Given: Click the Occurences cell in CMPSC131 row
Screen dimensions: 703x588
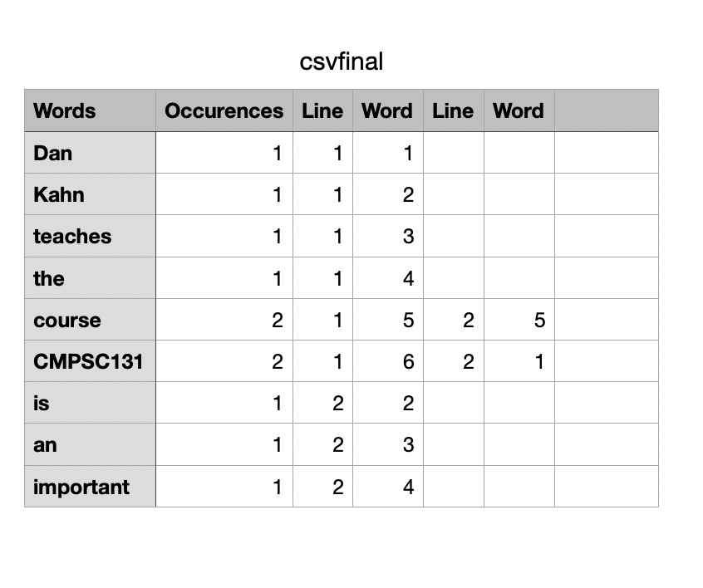Looking at the screenshot, I should (224, 361).
